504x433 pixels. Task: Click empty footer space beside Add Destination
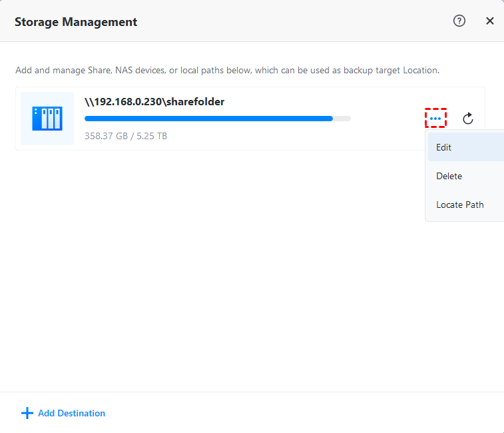pos(300,413)
